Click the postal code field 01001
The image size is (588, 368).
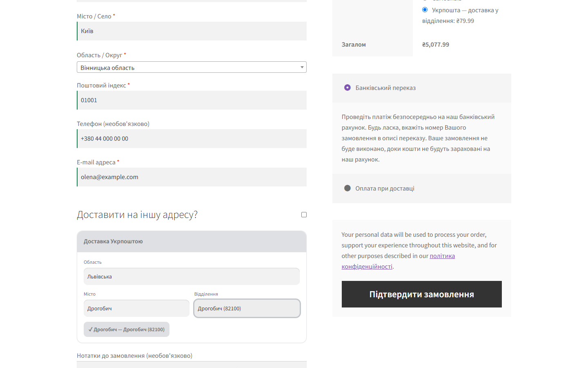pyautogui.click(x=192, y=100)
